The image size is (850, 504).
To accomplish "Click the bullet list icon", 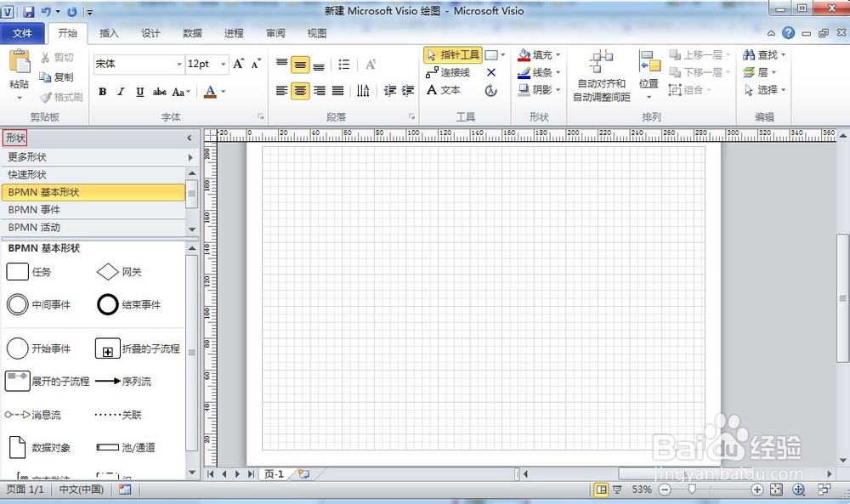I will (x=343, y=65).
